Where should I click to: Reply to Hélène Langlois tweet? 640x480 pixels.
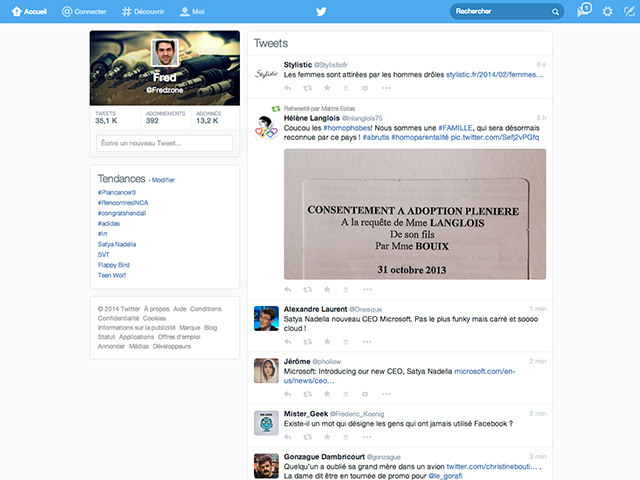point(288,289)
